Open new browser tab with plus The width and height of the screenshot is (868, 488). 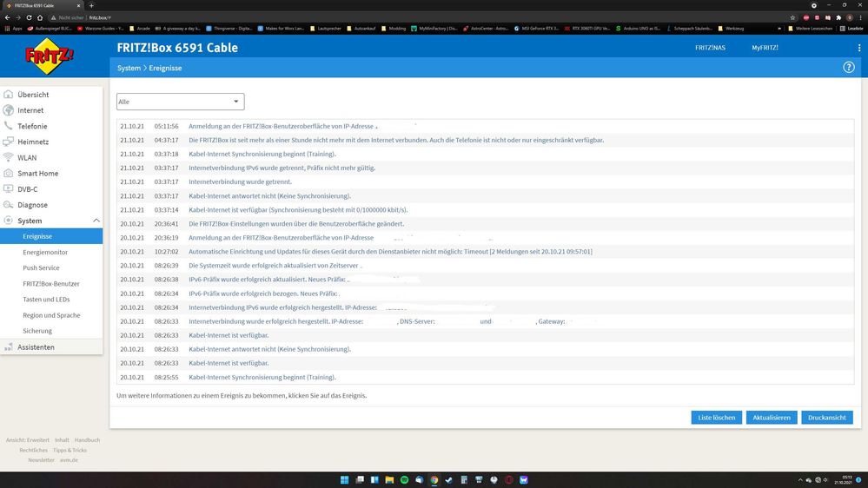click(x=91, y=5)
